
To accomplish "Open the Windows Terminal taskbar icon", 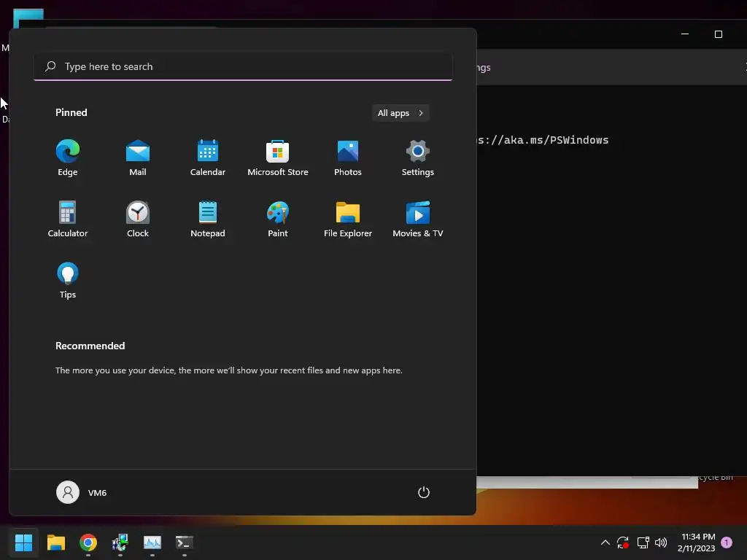I will [x=185, y=542].
